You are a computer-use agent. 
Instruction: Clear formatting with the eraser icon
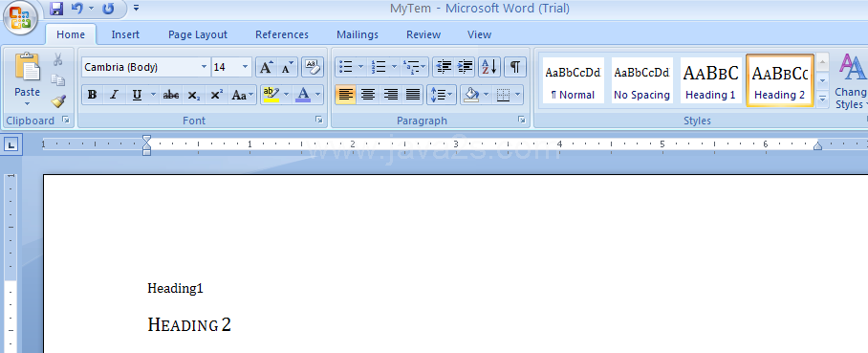(x=313, y=68)
